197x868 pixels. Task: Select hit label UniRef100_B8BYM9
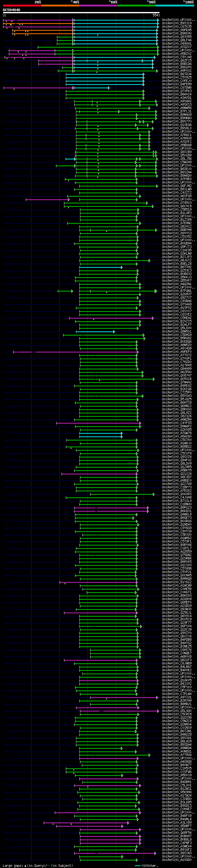pyautogui.click(x=177, y=230)
